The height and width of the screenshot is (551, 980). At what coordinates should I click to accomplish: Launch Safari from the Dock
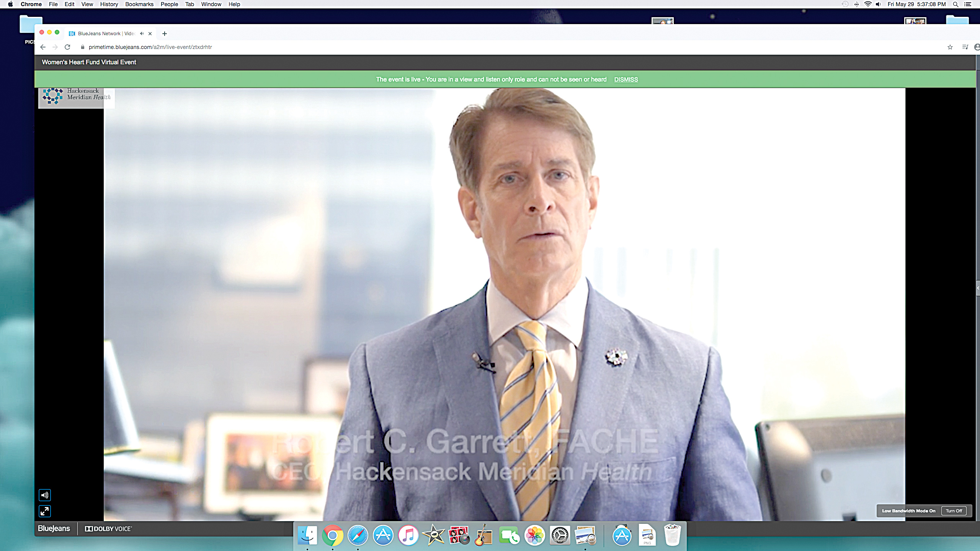(358, 535)
